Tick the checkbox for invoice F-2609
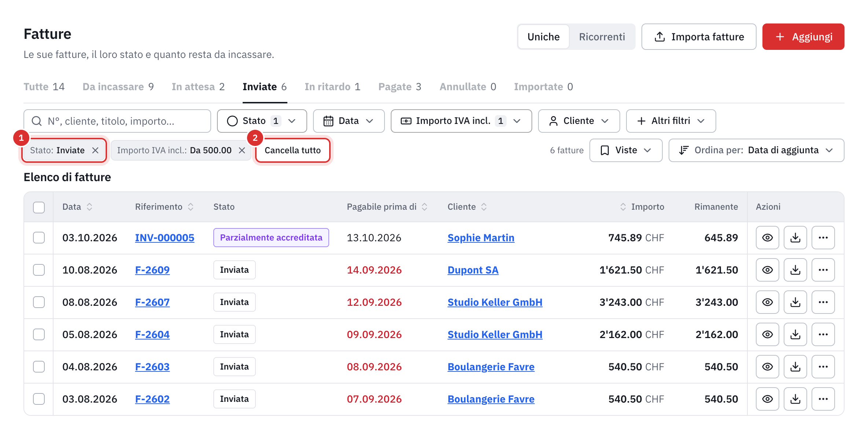This screenshot has height=440, width=868. click(39, 270)
